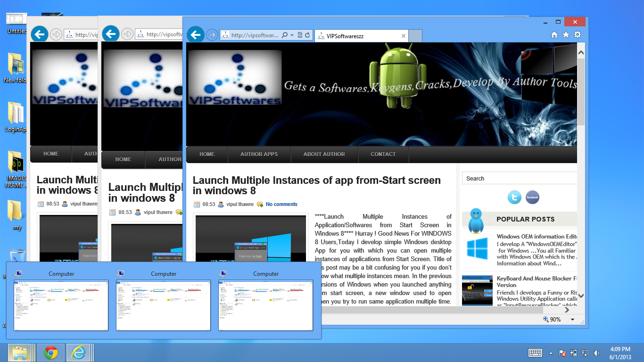Click the vertical scrollbar down arrow
This screenshot has width=644, height=362.
tap(581, 296)
